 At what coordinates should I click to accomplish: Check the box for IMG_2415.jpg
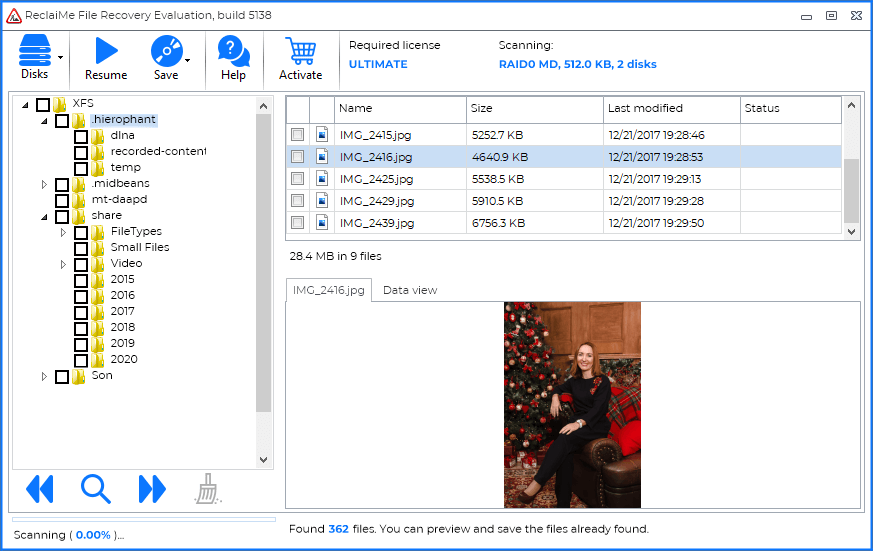(297, 135)
